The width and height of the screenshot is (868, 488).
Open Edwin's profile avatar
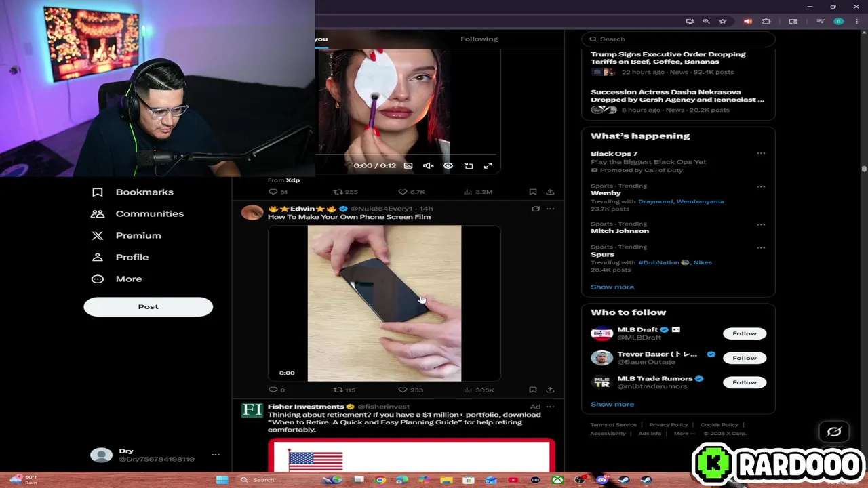click(x=252, y=213)
